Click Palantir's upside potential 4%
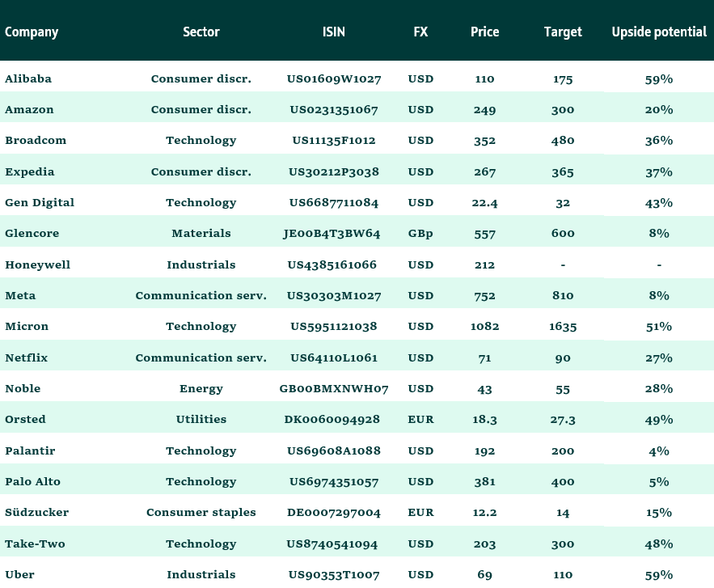 (659, 451)
